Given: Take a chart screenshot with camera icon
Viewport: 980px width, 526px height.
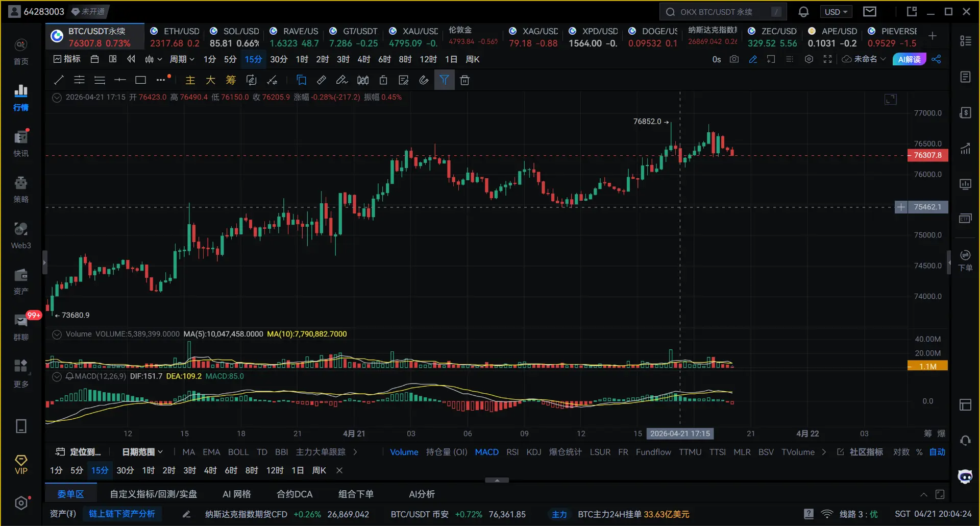Looking at the screenshot, I should [x=734, y=59].
